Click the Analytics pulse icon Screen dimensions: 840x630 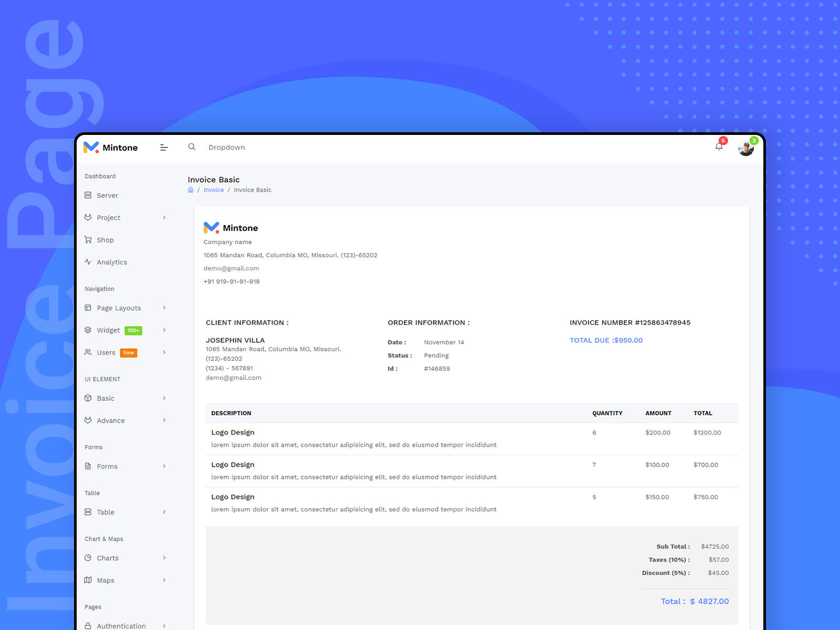click(x=88, y=262)
